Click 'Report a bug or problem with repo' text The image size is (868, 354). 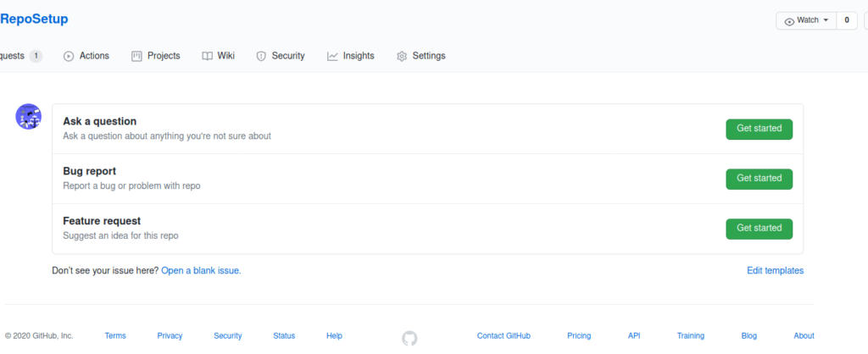[131, 185]
